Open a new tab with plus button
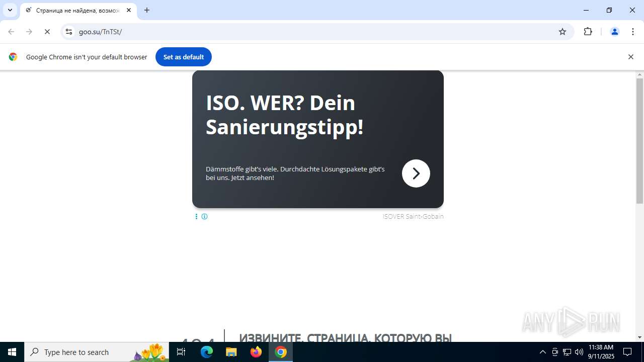 click(x=147, y=10)
